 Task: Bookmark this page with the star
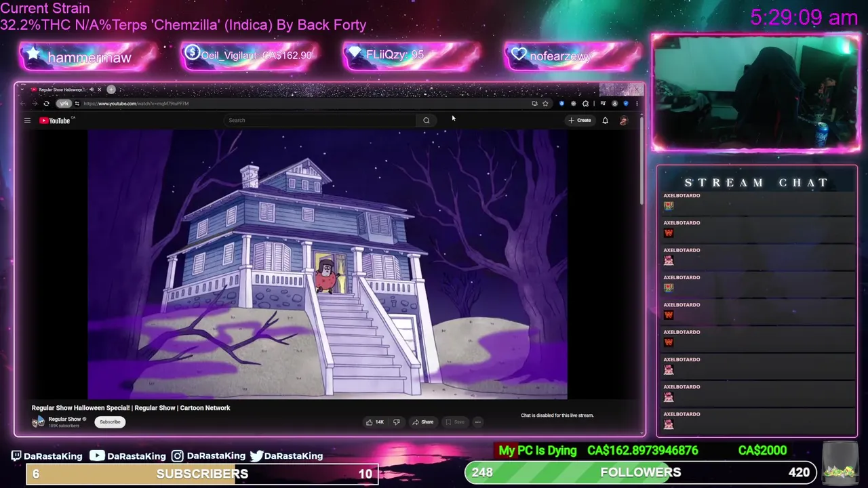(x=545, y=104)
